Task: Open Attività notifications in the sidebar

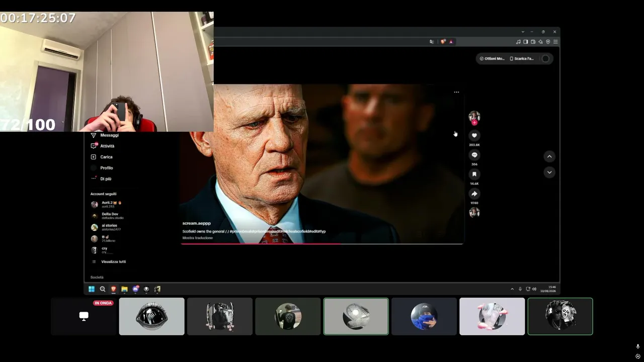Action: pyautogui.click(x=103, y=146)
